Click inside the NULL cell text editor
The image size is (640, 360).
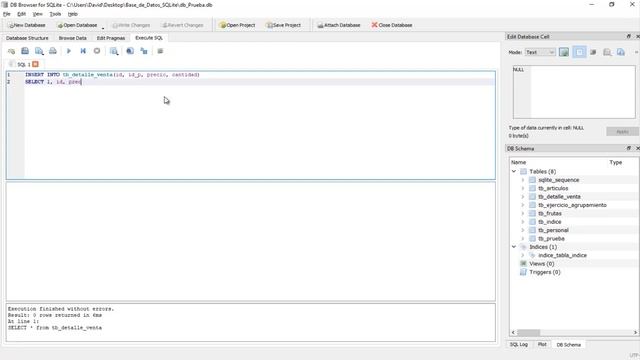click(x=574, y=92)
